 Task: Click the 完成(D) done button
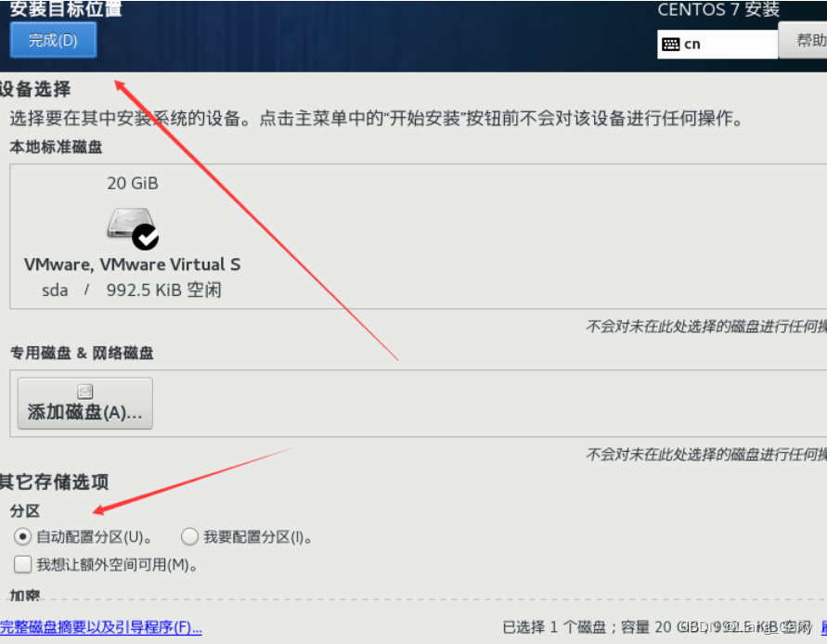click(x=53, y=40)
